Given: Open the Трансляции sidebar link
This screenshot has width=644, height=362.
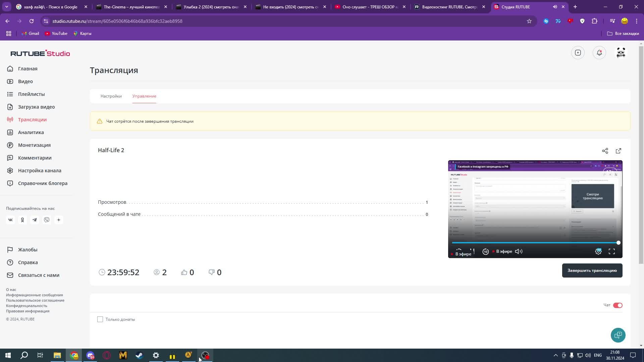Looking at the screenshot, I should [32, 120].
